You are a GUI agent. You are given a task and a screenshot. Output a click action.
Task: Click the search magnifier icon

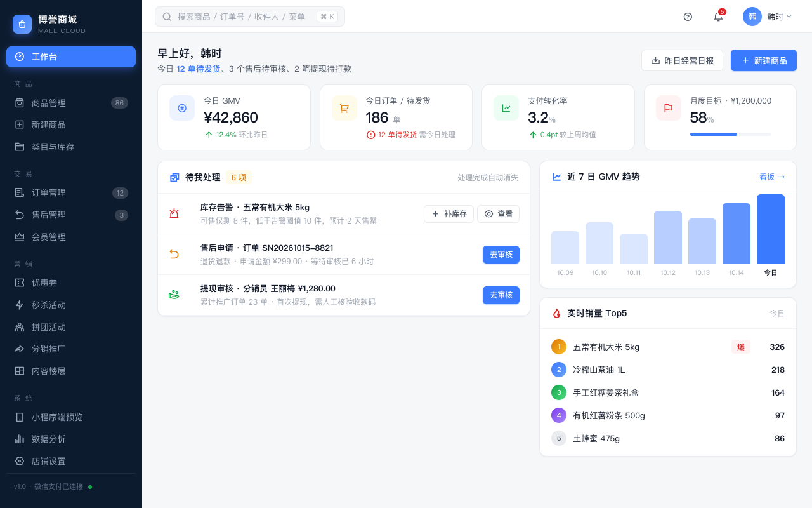click(167, 17)
